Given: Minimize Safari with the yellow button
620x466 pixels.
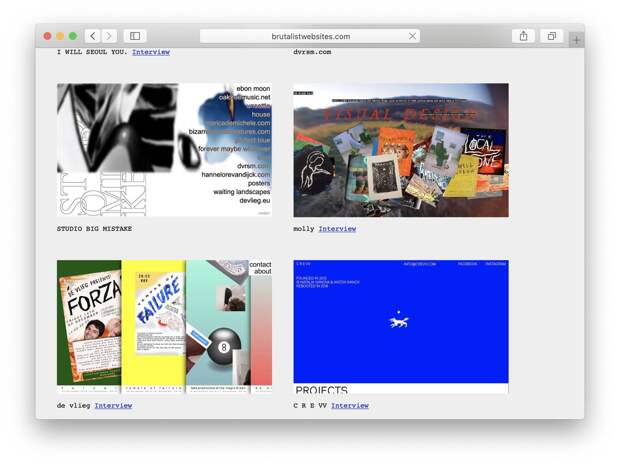Looking at the screenshot, I should point(60,36).
